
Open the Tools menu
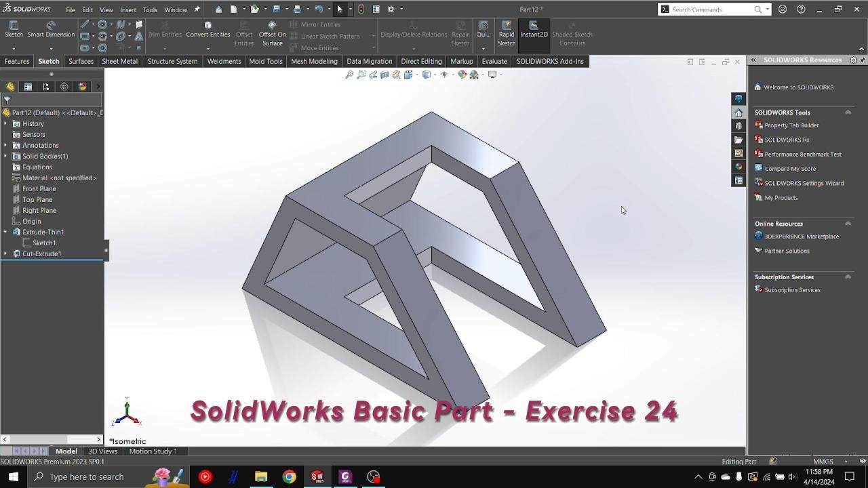coord(150,10)
